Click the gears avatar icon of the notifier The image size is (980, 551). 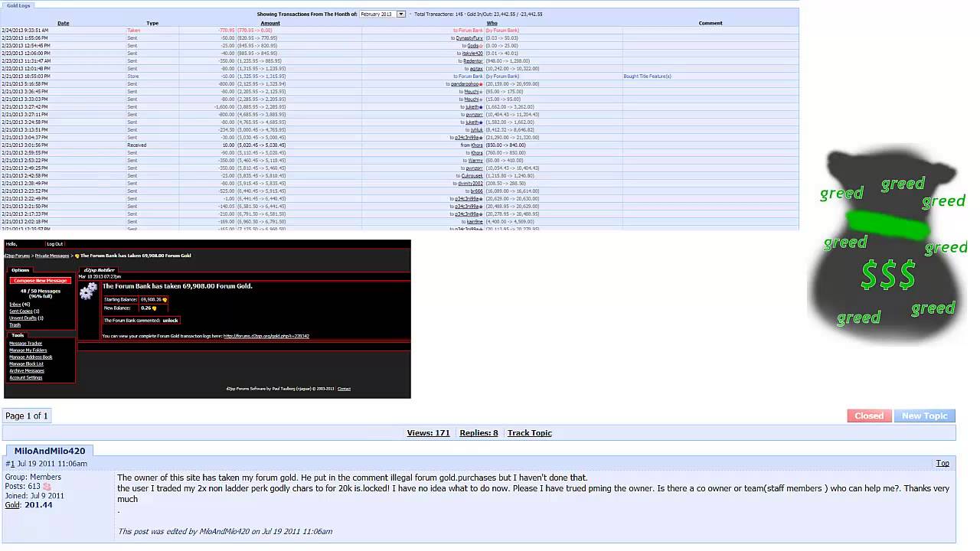coord(89,291)
